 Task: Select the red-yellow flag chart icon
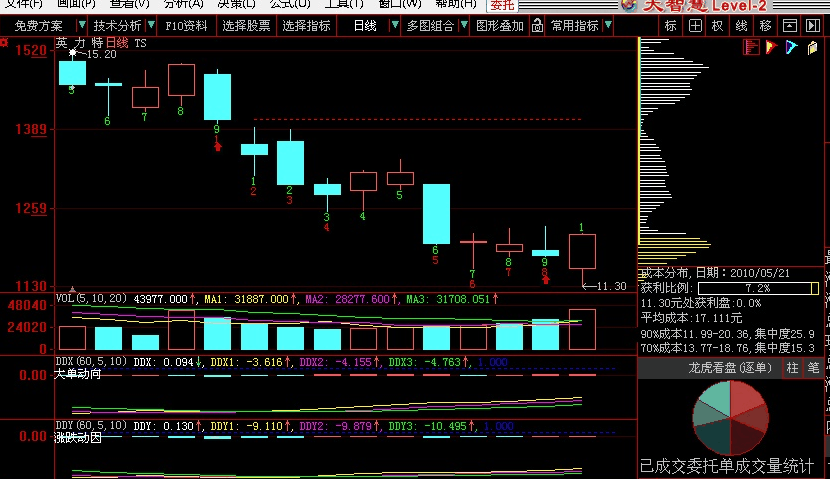click(x=771, y=47)
